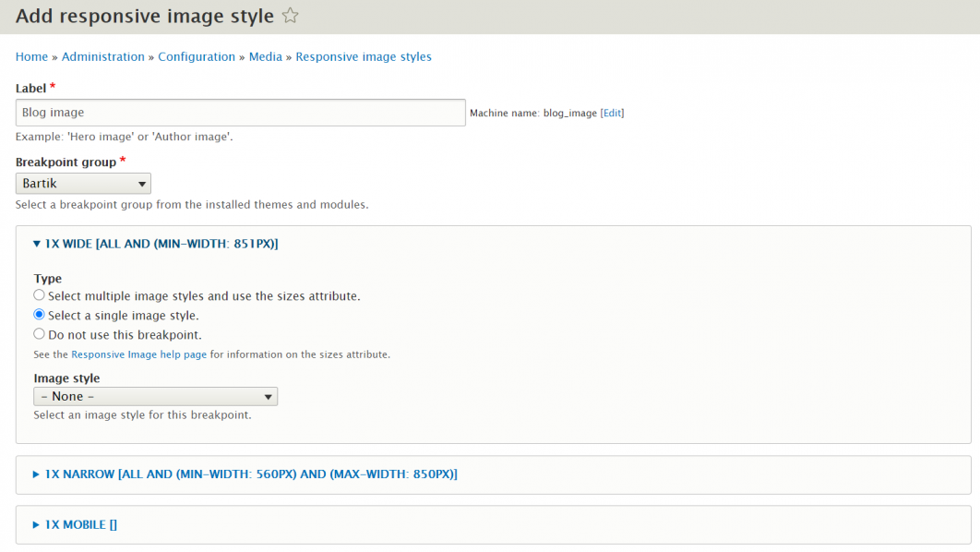
Task: Click the Image style dropdown arrow
Action: pos(268,396)
